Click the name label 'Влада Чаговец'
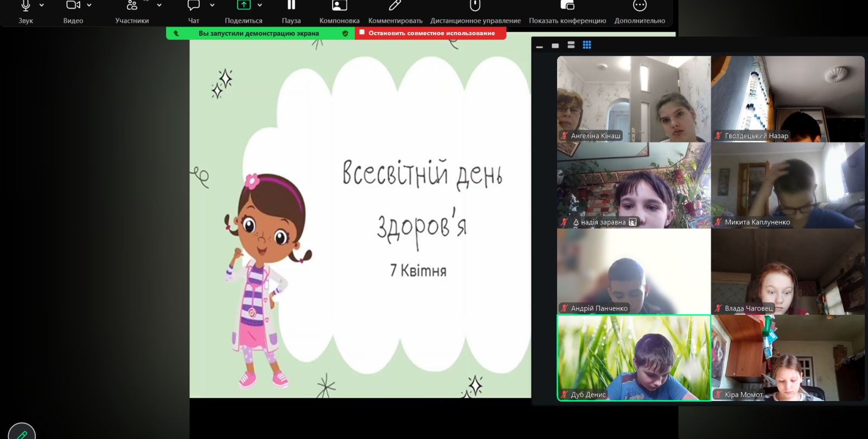The width and height of the screenshot is (868, 439). click(x=749, y=308)
